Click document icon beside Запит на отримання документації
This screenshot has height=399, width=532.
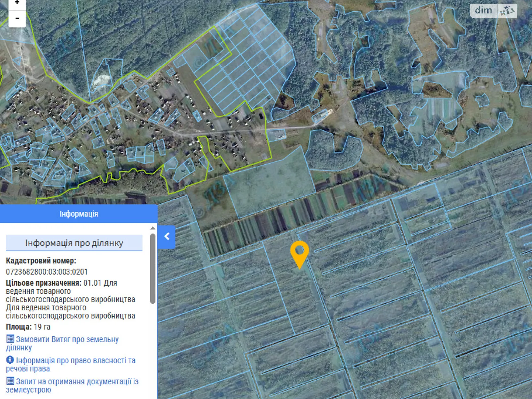(10, 381)
